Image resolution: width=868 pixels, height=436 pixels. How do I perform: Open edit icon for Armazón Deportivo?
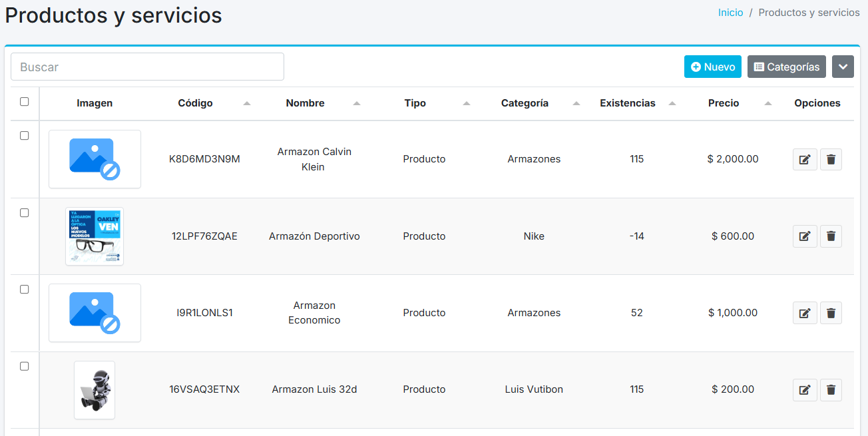point(804,236)
